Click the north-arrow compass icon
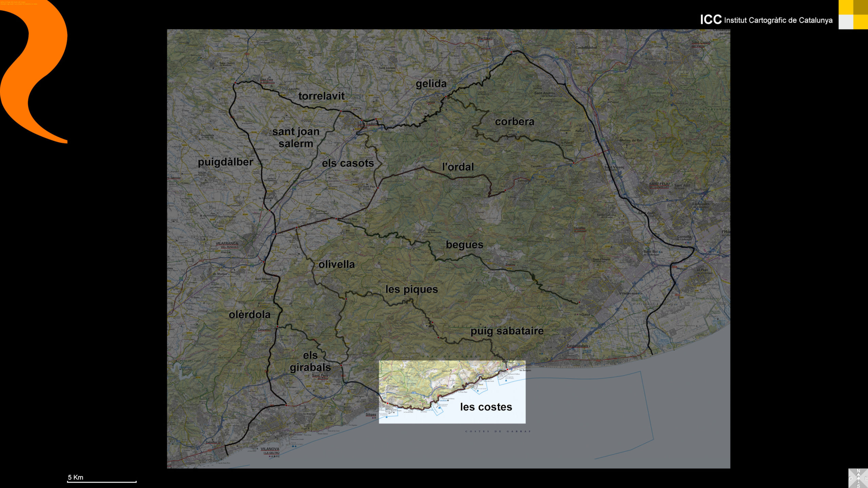The height and width of the screenshot is (488, 868). point(858,478)
